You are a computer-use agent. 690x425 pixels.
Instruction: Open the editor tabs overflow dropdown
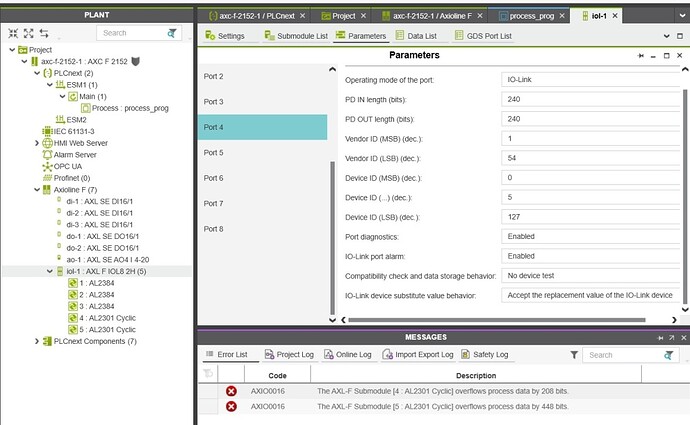point(682,16)
